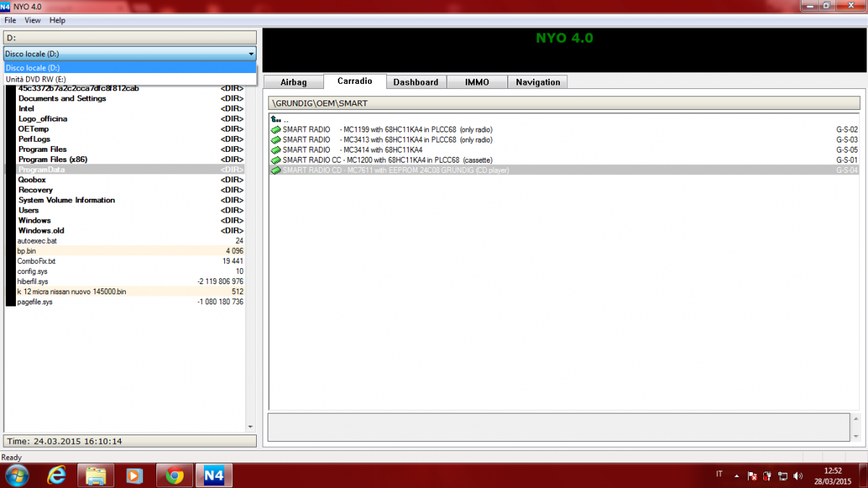Open the File menu
Viewport: 868px width, 488px height.
click(x=10, y=20)
